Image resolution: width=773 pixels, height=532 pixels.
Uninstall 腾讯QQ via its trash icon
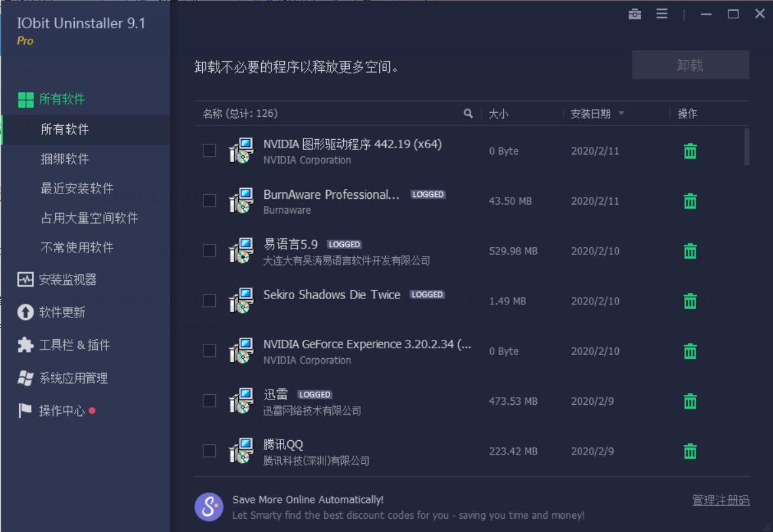point(690,451)
